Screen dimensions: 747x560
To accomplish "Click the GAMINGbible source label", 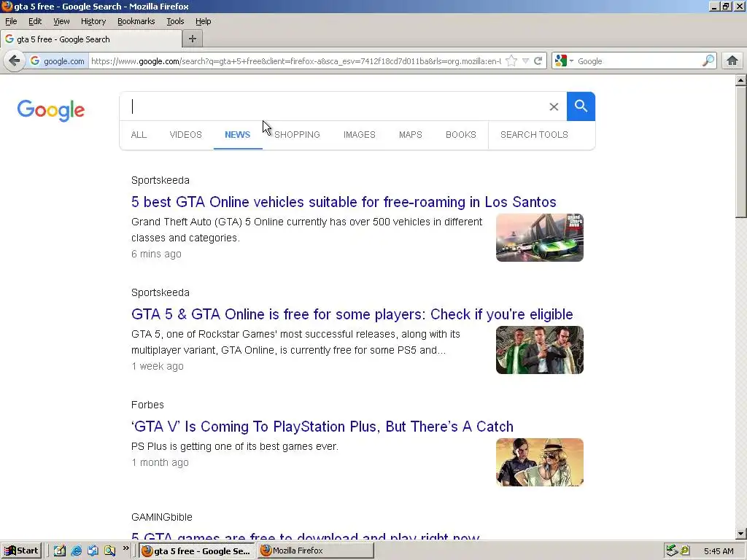I will pyautogui.click(x=162, y=517).
